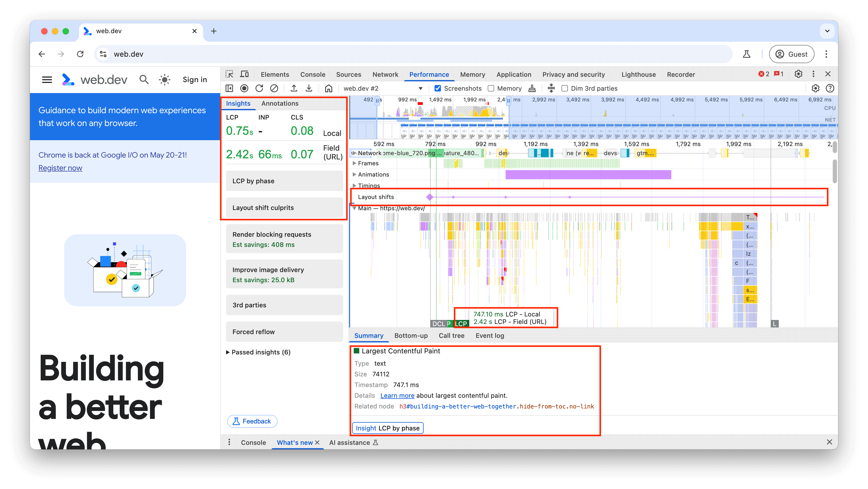Click the upload profile icon
The image size is (868, 489).
(294, 88)
